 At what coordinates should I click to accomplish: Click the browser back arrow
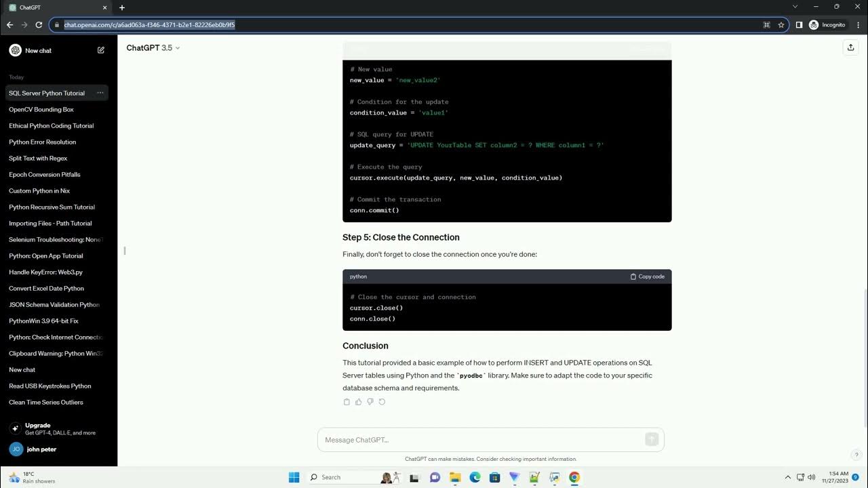point(9,24)
